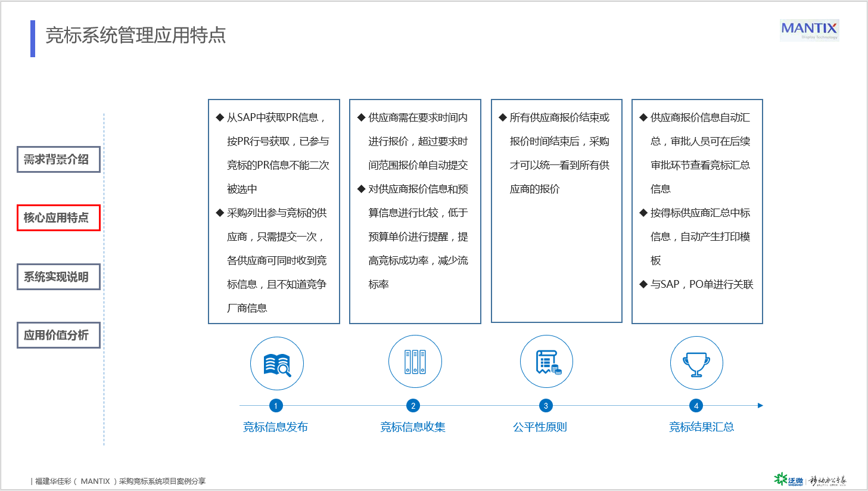
Task: Open the 应用价值分析 section box
Action: point(58,335)
